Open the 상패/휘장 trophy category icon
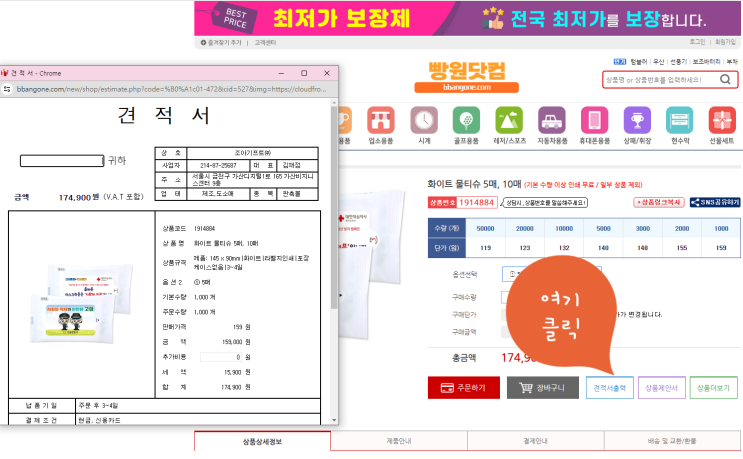This screenshot has width=743, height=459. [x=637, y=120]
